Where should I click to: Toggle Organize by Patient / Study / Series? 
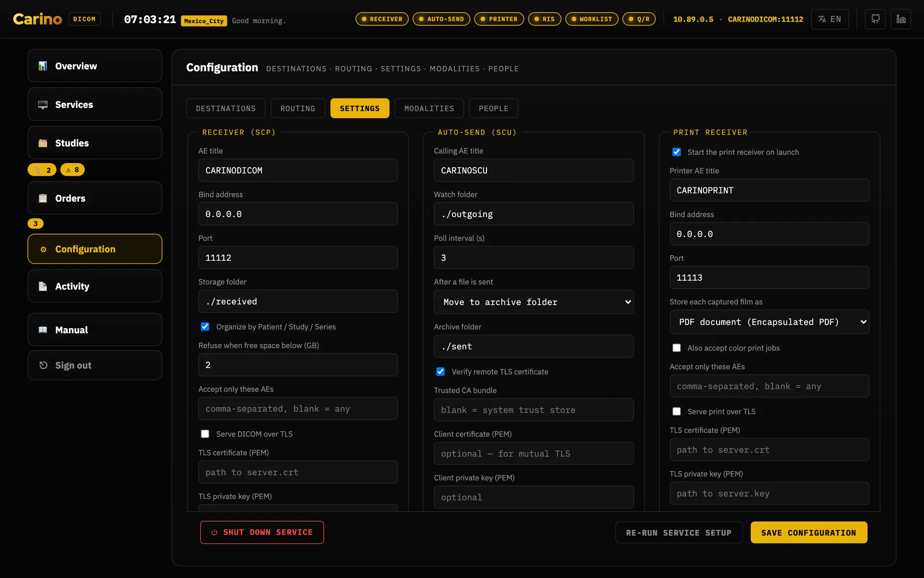click(205, 327)
